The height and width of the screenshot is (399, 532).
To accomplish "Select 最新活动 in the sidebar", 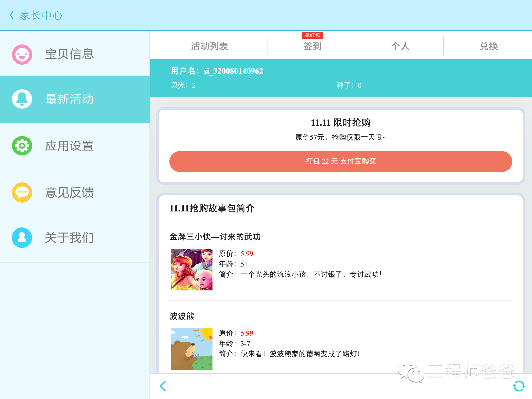I will [x=75, y=99].
